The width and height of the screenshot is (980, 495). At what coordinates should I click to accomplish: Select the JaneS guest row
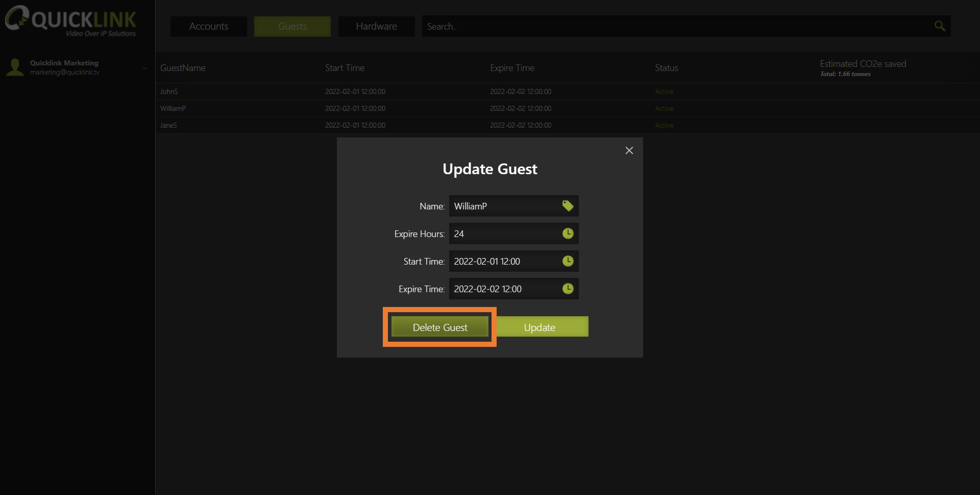coord(168,125)
